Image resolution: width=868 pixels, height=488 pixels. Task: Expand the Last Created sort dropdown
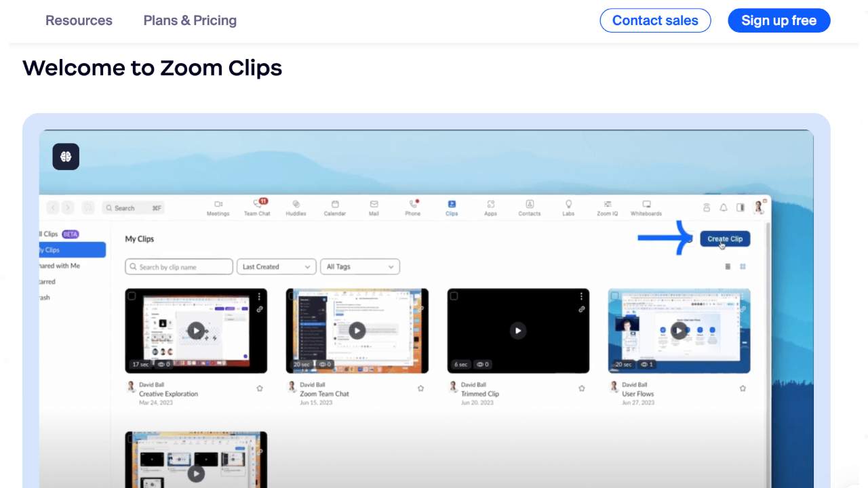tap(276, 267)
